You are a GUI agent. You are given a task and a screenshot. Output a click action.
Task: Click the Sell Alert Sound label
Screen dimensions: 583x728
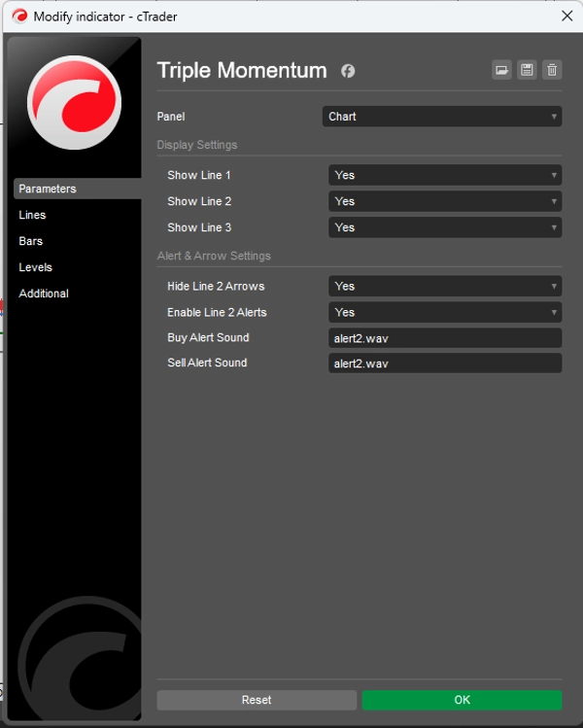(207, 363)
